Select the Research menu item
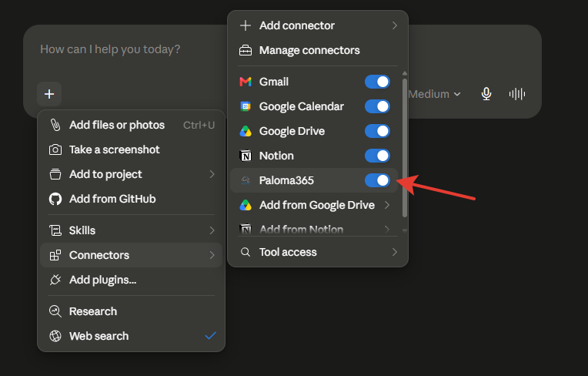The height and width of the screenshot is (376, 588). (x=131, y=311)
